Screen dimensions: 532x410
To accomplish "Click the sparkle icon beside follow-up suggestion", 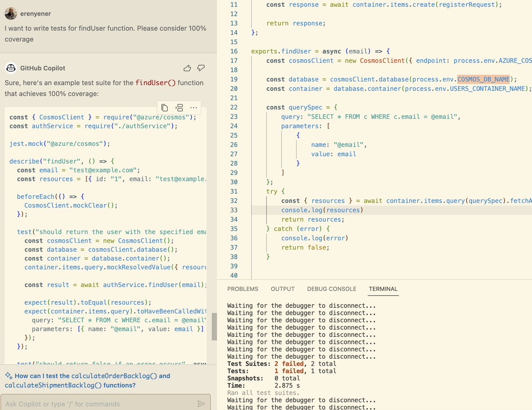I will click(x=8, y=376).
